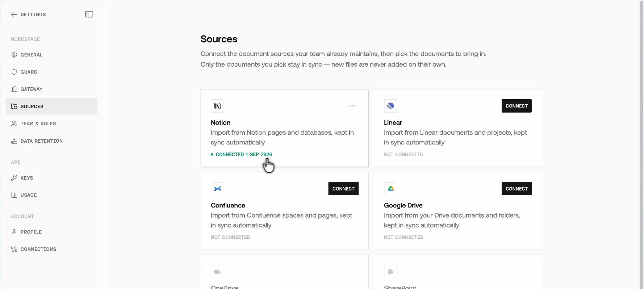This screenshot has height=289, width=644.
Task: Click the Confluence logo icon
Action: click(217, 189)
